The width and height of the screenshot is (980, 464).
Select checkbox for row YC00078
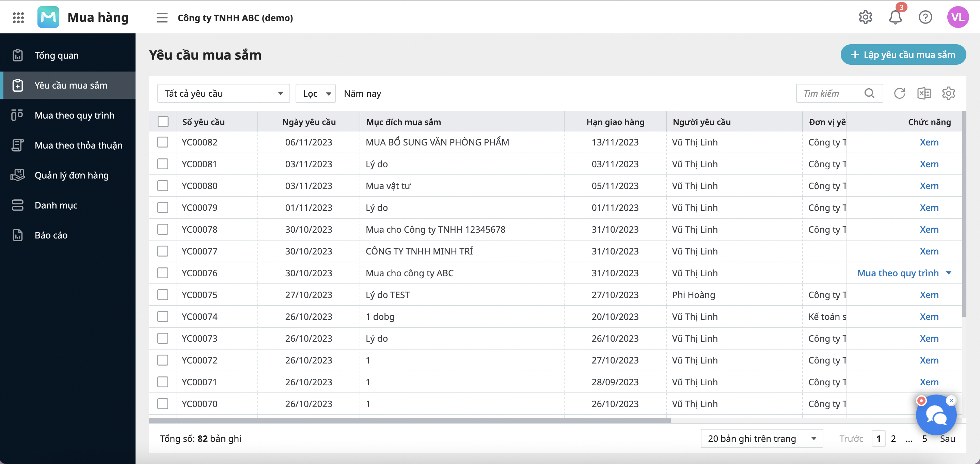[163, 229]
